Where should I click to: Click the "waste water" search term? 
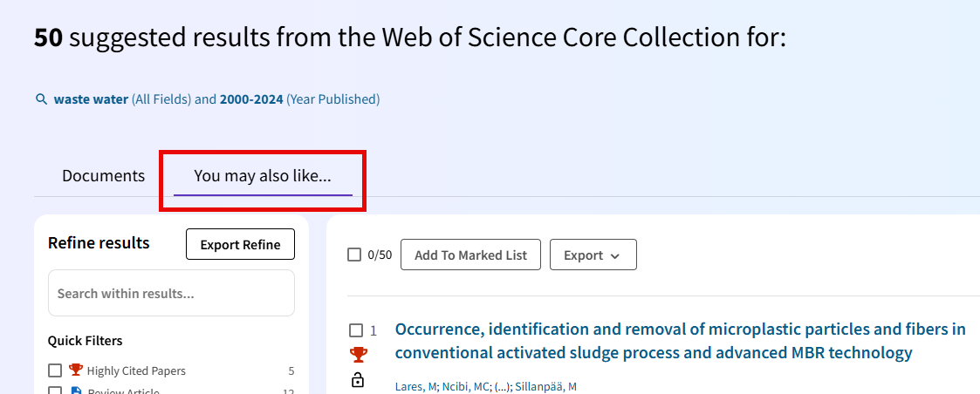click(91, 99)
